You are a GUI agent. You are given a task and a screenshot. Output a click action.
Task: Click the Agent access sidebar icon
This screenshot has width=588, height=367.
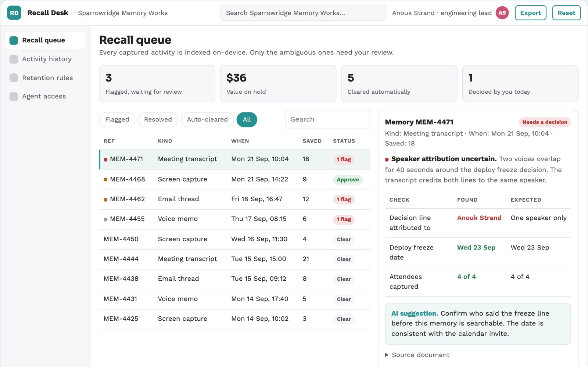[14, 96]
